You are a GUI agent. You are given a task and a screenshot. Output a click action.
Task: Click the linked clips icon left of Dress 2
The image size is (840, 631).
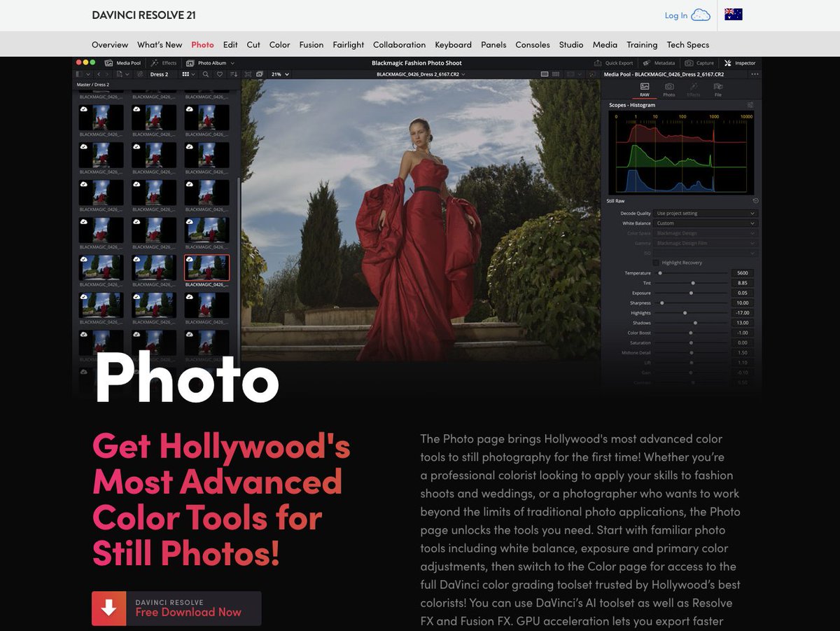tap(139, 74)
